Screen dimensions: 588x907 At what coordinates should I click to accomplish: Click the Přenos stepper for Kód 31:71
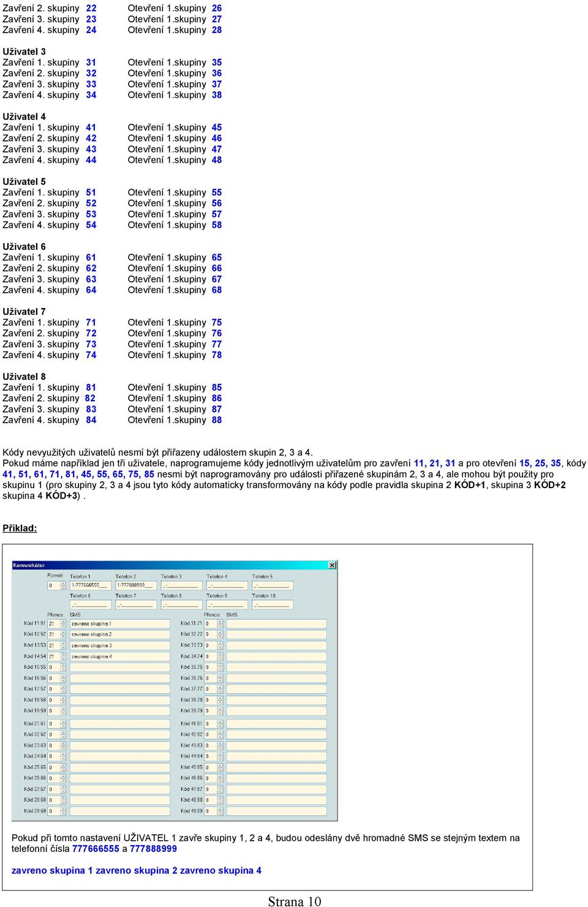coord(220,623)
